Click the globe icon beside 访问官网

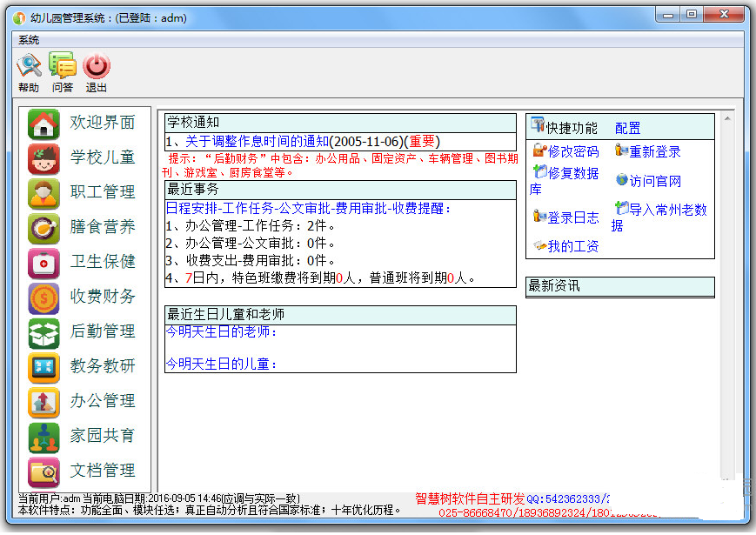pyautogui.click(x=622, y=180)
